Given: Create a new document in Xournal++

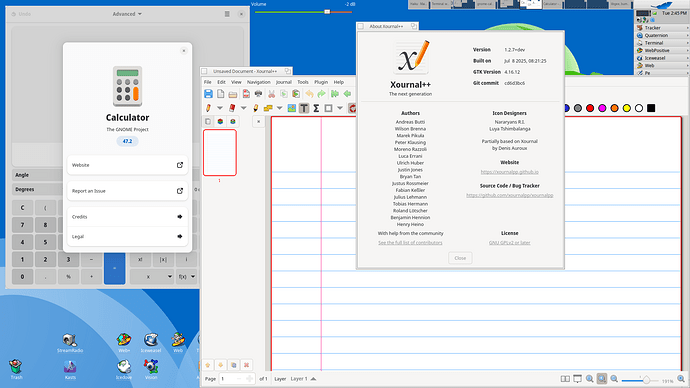Looking at the screenshot, I should click(220, 93).
